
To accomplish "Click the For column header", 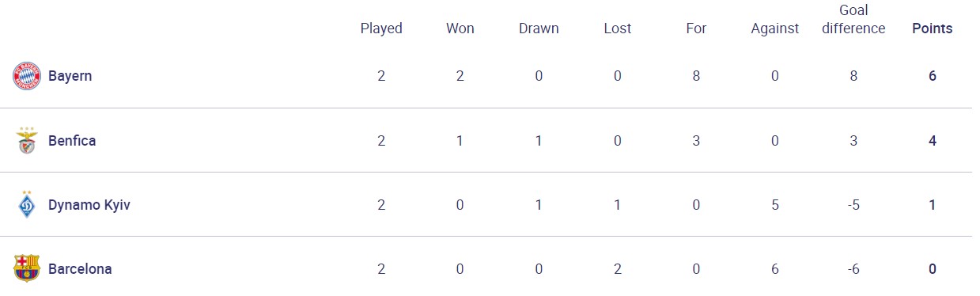I will 696,28.
